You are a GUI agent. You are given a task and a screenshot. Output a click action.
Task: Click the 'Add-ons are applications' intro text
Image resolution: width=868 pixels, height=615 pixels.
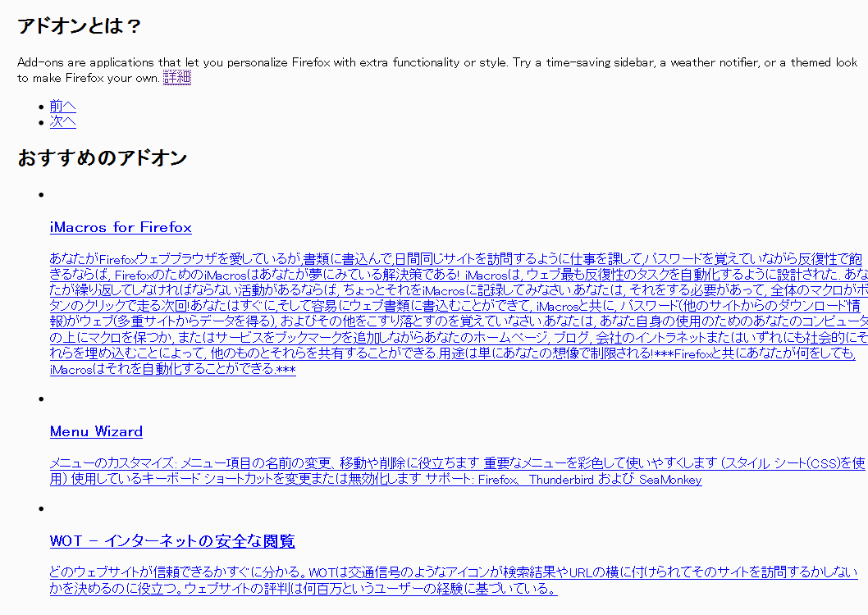(437, 70)
